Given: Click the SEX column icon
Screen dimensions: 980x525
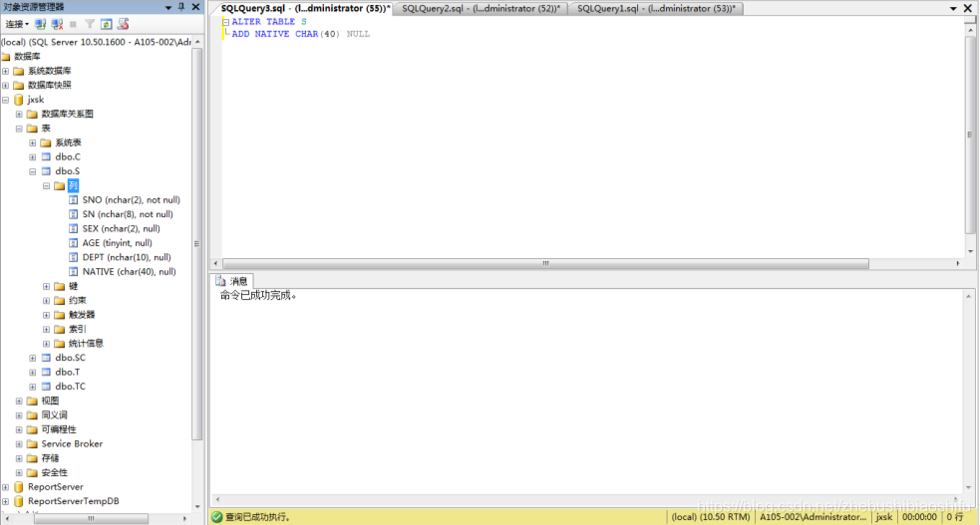Looking at the screenshot, I should click(x=74, y=229).
